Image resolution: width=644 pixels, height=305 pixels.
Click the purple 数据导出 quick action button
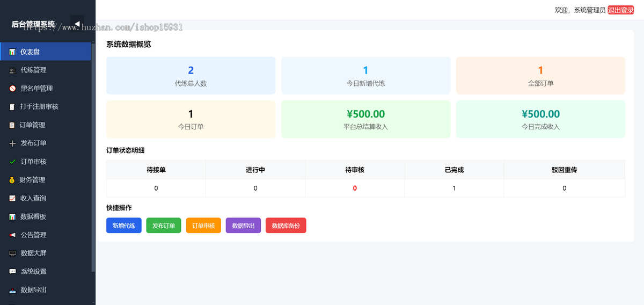243,226
